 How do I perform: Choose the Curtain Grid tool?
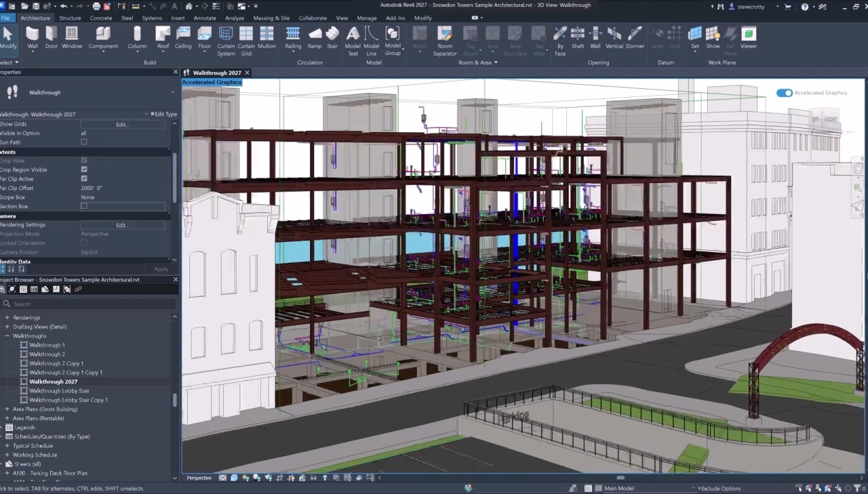[x=246, y=37]
